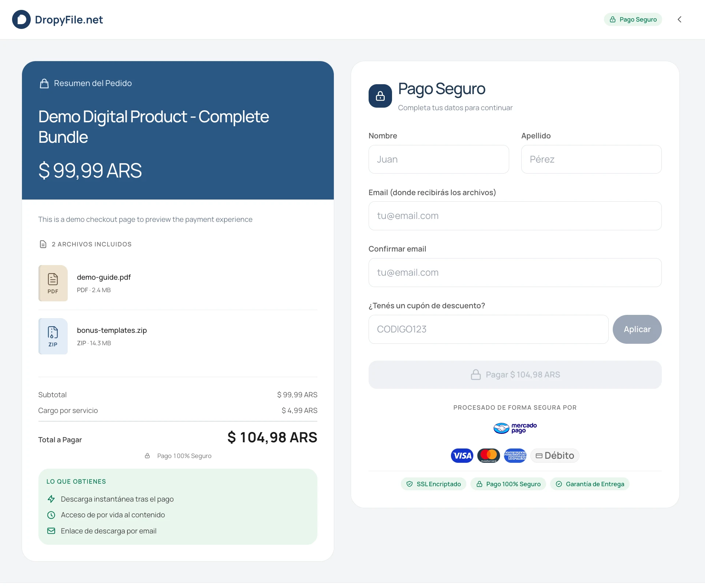Click the Email (donde recibirás los archivos) field
705x588 pixels.
point(515,216)
